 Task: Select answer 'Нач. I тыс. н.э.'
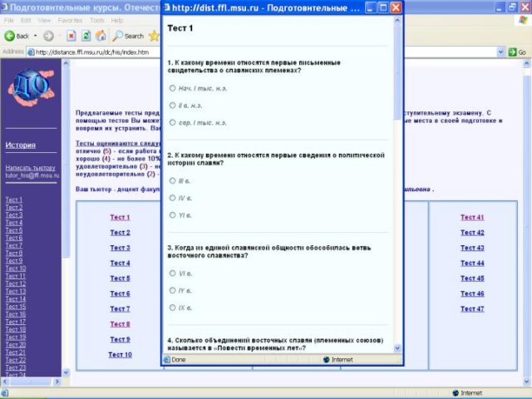172,88
